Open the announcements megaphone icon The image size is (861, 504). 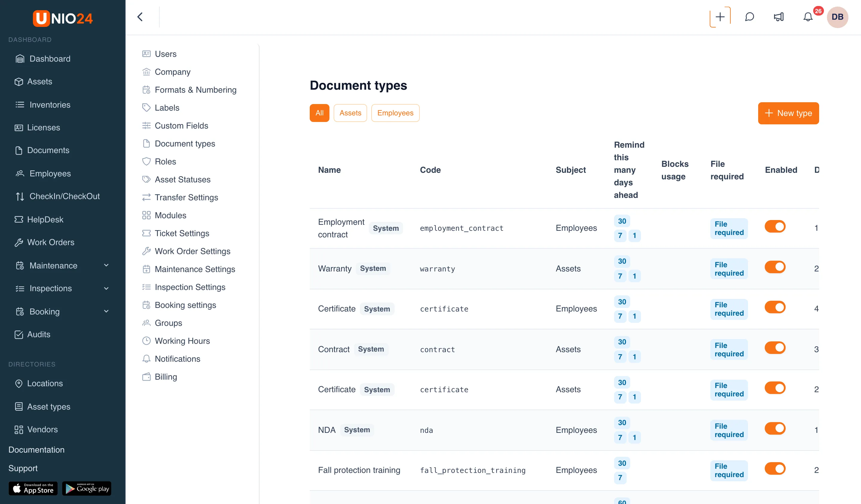point(779,17)
